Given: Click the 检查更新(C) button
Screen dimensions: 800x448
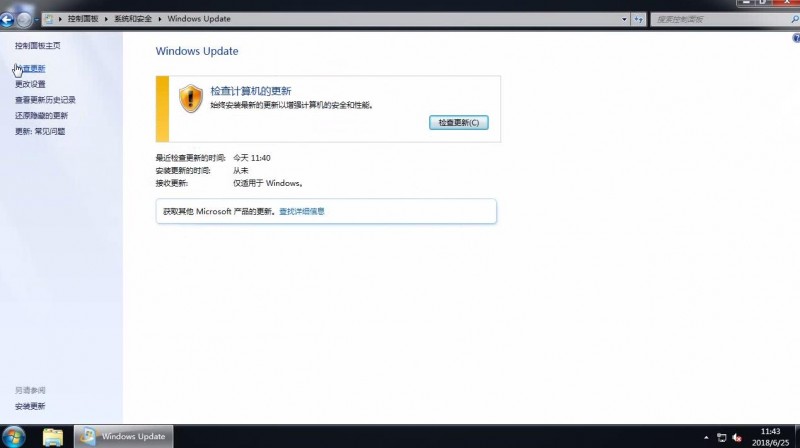Looking at the screenshot, I should point(459,122).
